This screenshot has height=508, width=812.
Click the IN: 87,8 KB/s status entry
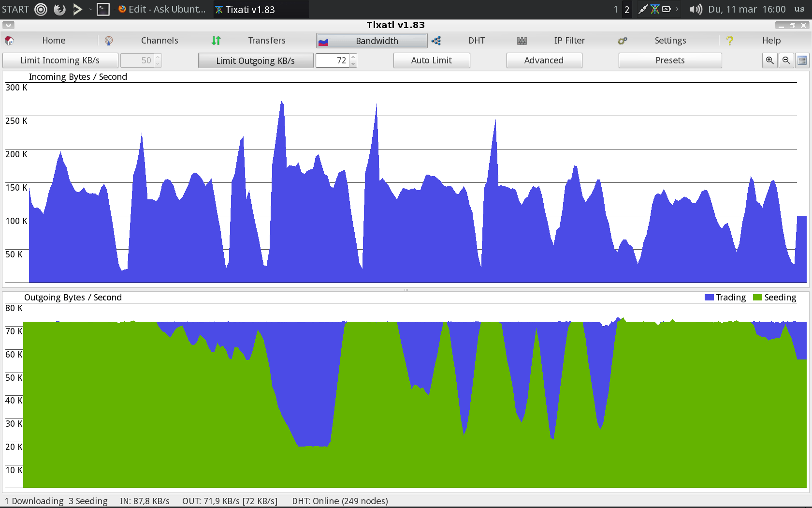[145, 501]
